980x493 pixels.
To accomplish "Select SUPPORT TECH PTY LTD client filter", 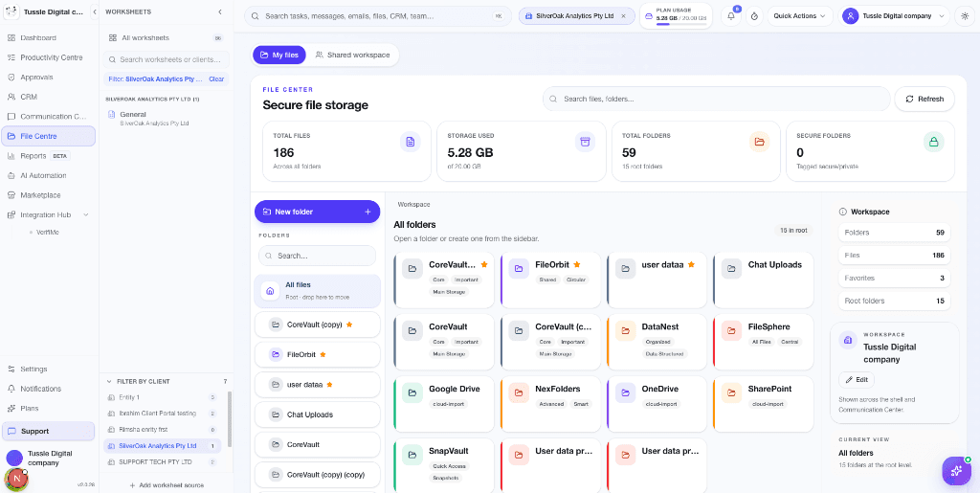I will (x=162, y=462).
